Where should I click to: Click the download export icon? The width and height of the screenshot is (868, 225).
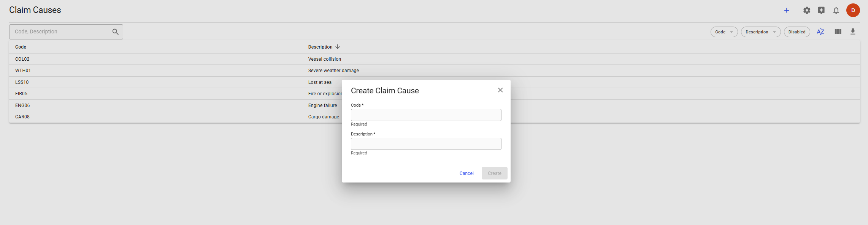(x=853, y=32)
